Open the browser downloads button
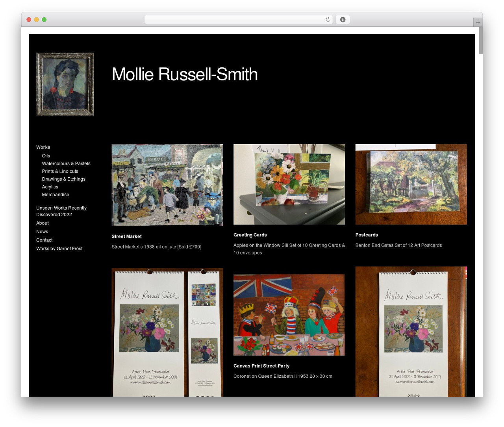 click(x=343, y=20)
